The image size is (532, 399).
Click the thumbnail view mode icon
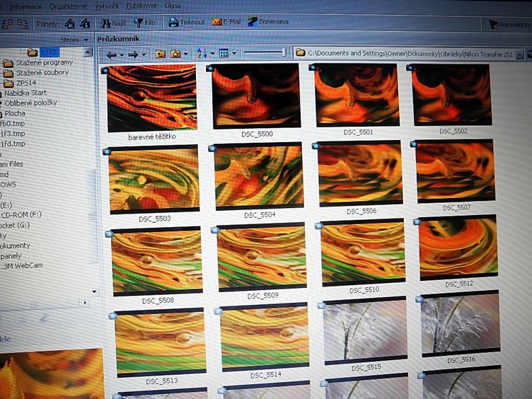click(x=224, y=53)
